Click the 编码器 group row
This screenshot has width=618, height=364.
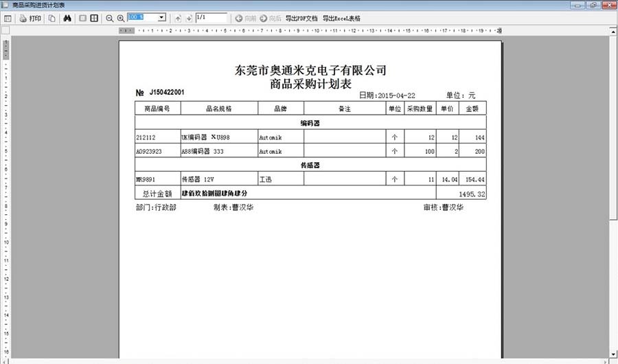(x=310, y=123)
